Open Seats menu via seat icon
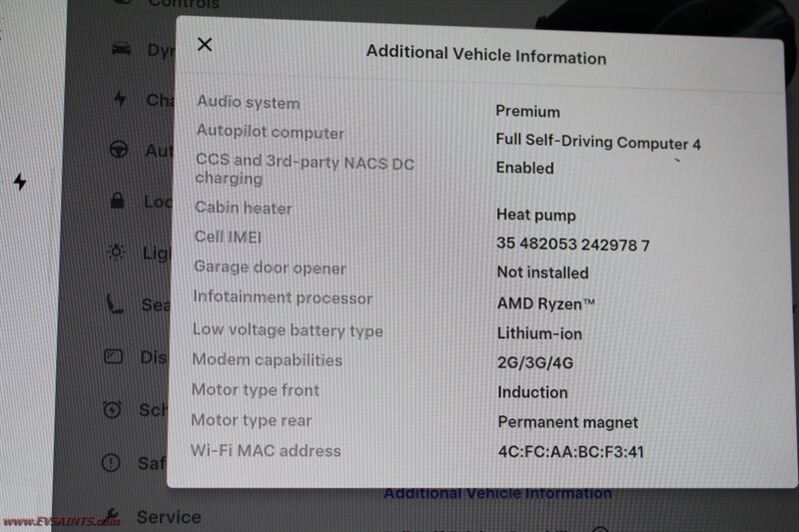 click(x=115, y=303)
